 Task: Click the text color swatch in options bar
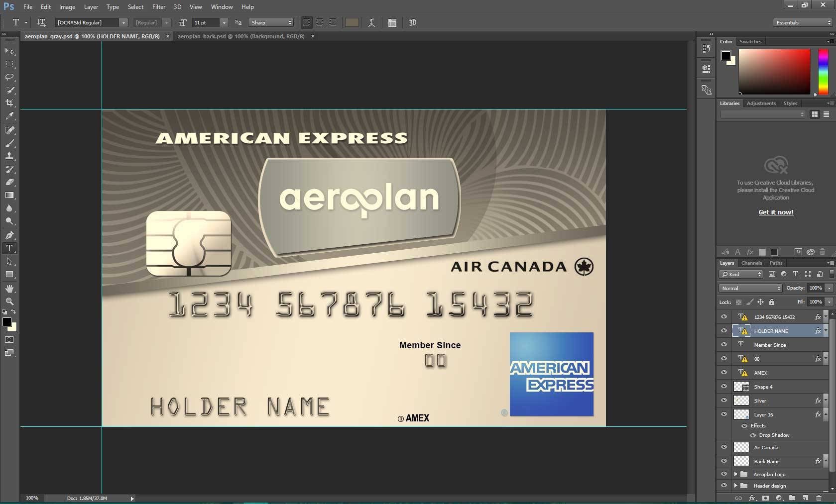[x=352, y=22]
